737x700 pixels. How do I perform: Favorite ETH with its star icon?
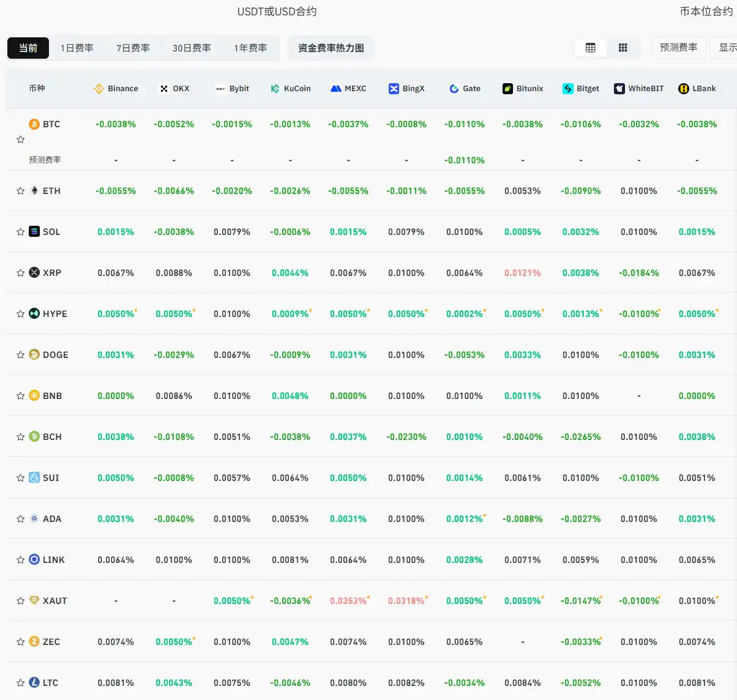[20, 191]
